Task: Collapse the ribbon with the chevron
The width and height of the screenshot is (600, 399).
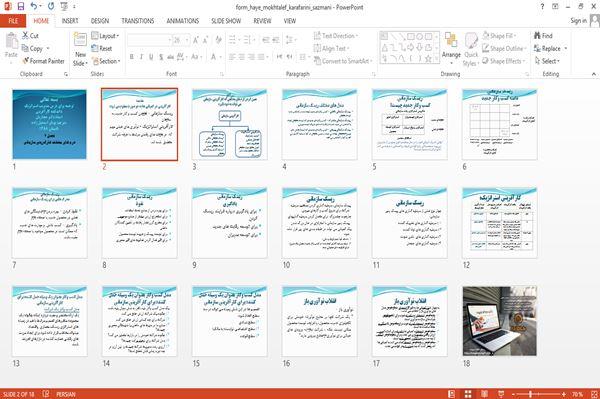Action: 593,74
